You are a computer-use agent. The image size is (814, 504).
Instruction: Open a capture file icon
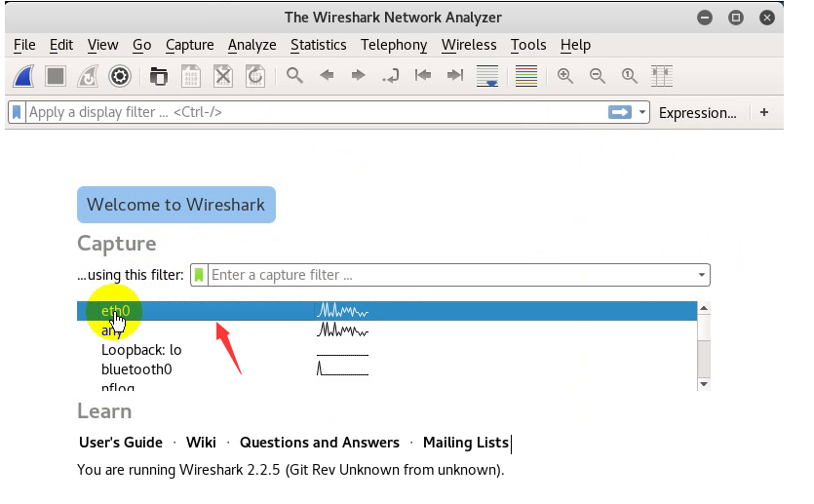pyautogui.click(x=158, y=76)
